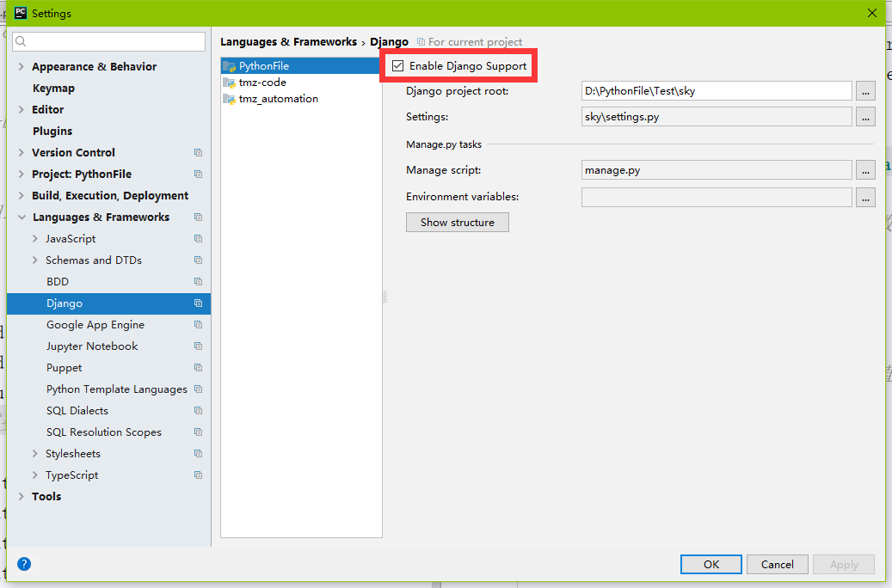
Task: Click project-level icon beside Python Template Languages
Action: click(x=198, y=389)
